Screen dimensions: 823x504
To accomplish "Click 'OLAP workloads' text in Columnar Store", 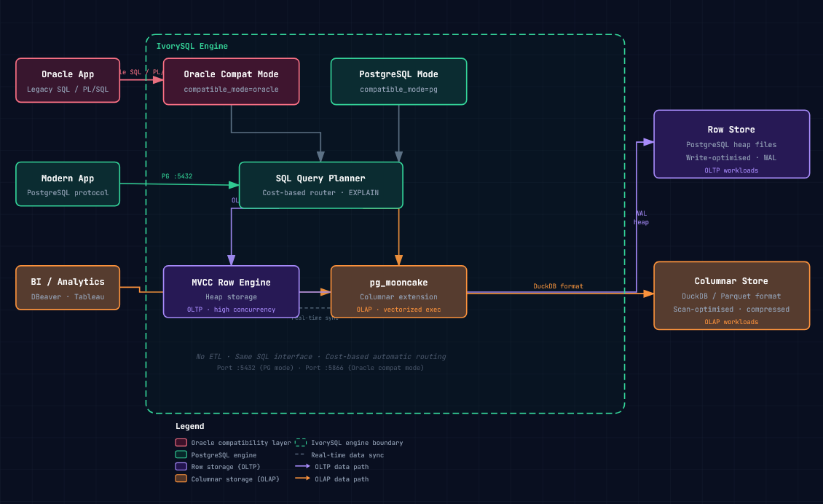I will 732,322.
